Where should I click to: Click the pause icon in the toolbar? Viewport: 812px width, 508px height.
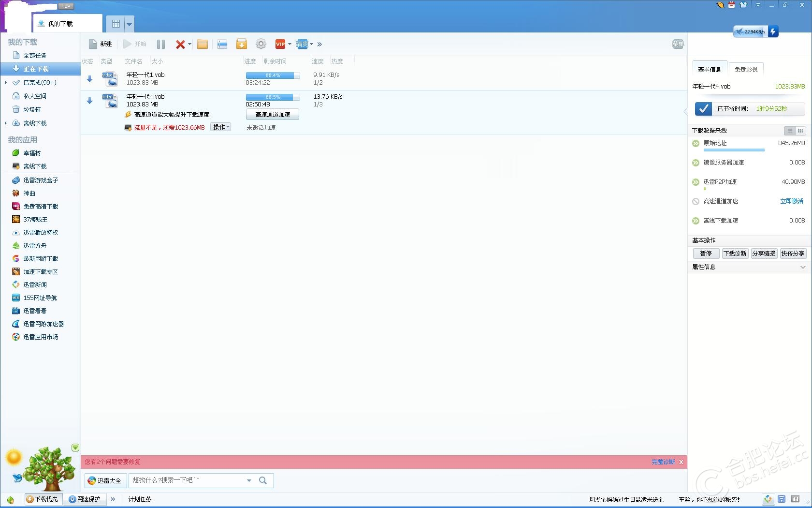coord(161,44)
